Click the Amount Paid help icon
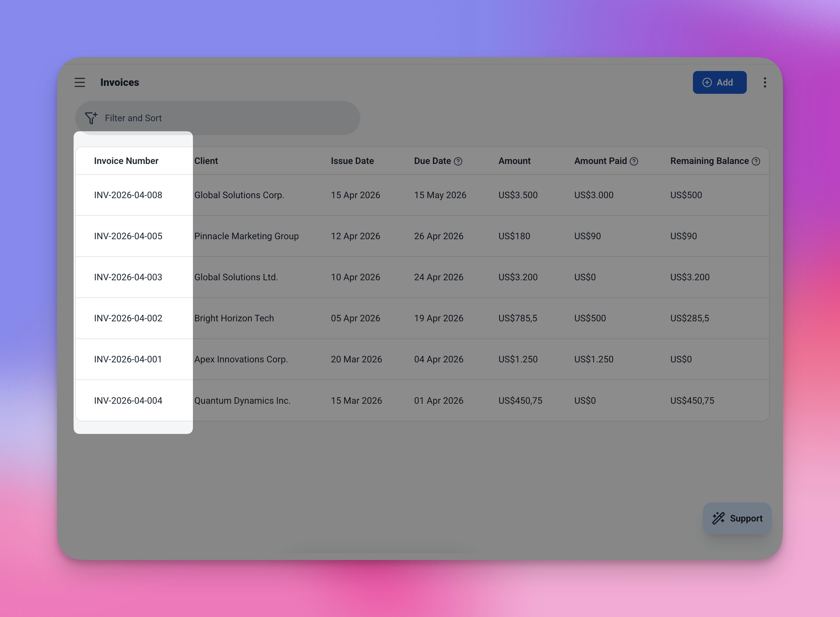Screen dimensions: 840x617 (634, 161)
